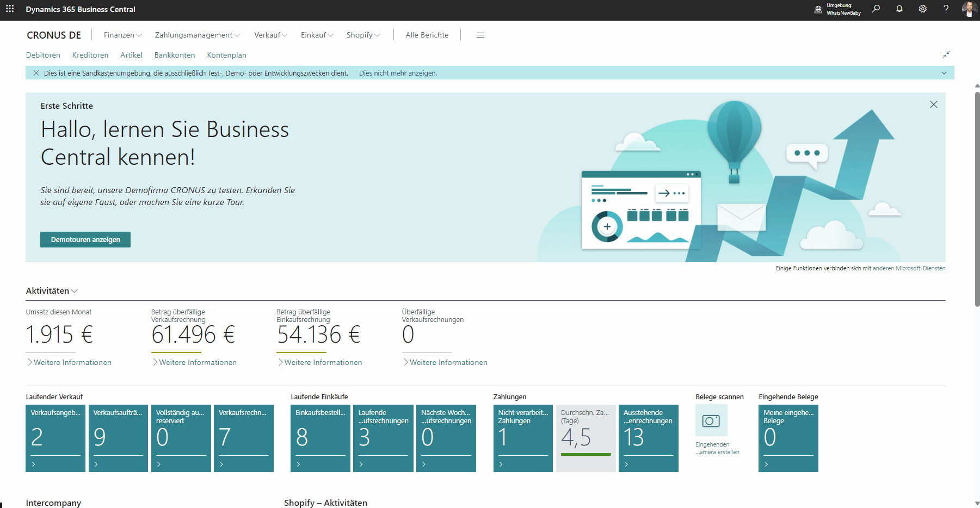Image resolution: width=980 pixels, height=508 pixels.
Task: Open the app launcher waffle icon
Action: coord(10,9)
